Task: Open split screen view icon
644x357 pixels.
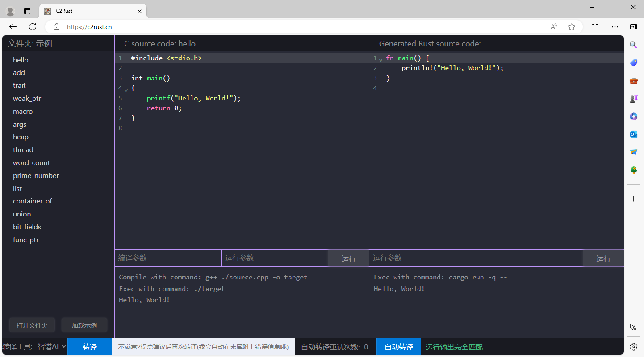Action: coord(595,27)
